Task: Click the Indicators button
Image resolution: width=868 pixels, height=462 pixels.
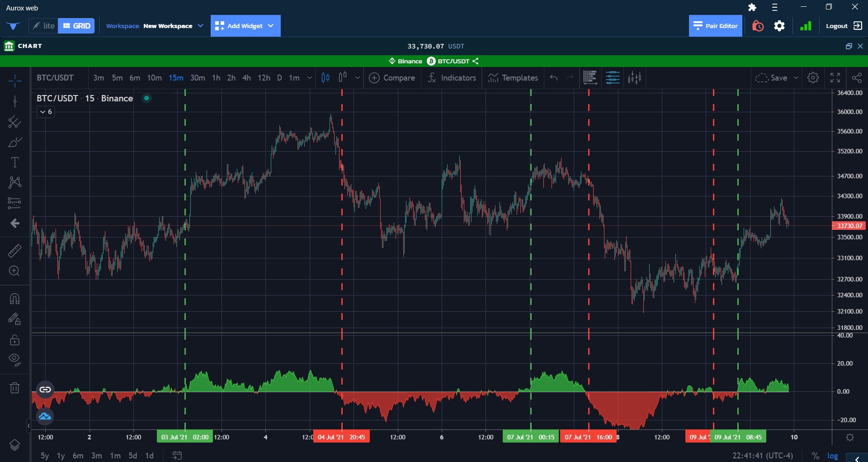Action: coord(452,78)
